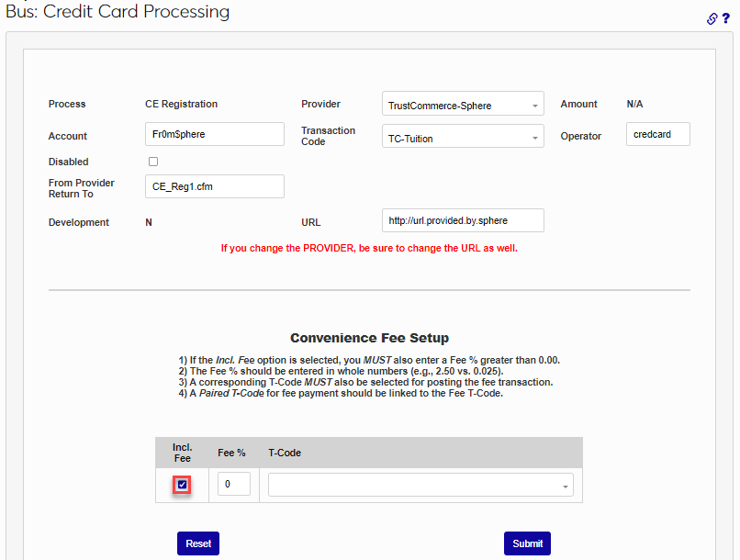The width and height of the screenshot is (740, 560).
Task: Click the URL input field
Action: coord(463,220)
